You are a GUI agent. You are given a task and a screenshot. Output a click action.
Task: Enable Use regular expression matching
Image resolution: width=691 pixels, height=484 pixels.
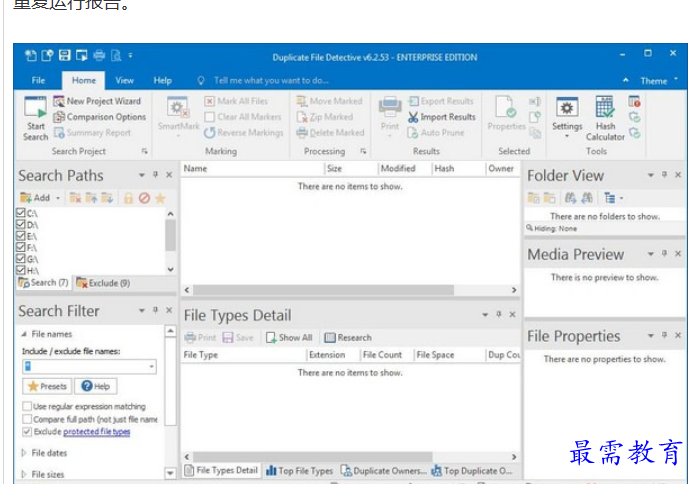click(27, 406)
